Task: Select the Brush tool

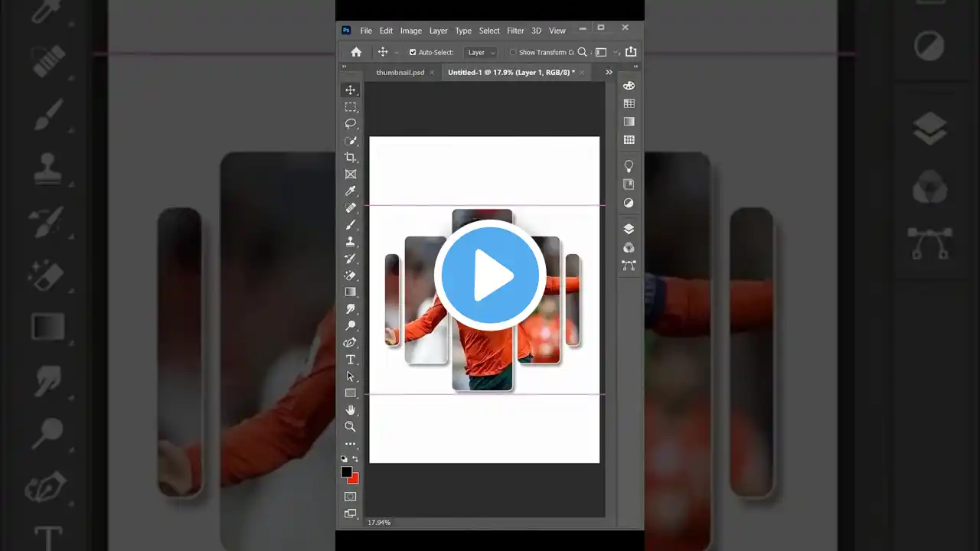Action: coord(351,225)
